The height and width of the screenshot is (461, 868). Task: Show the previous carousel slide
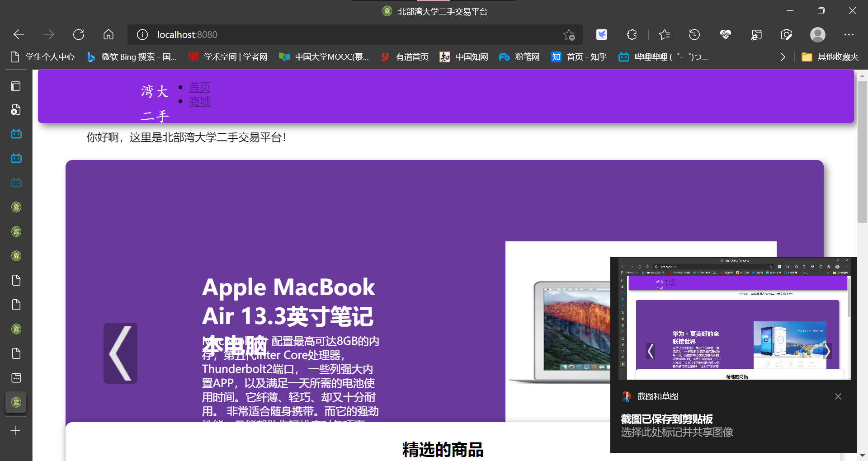[x=120, y=353]
